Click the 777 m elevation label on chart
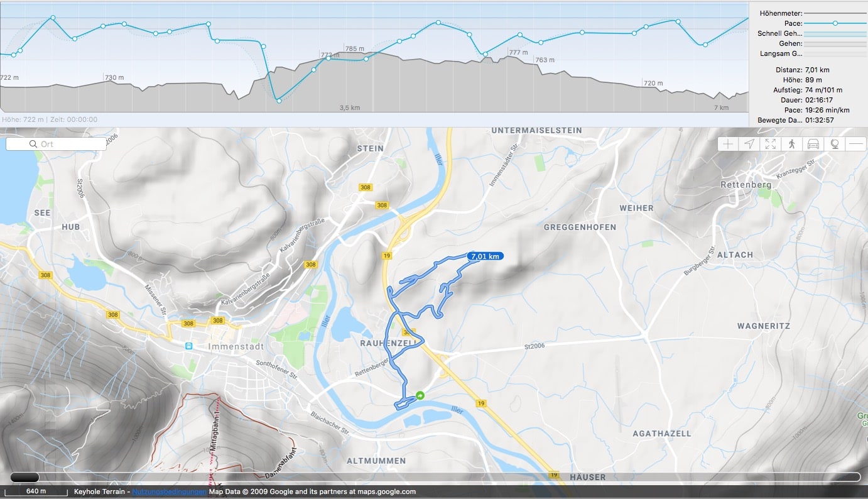This screenshot has width=868, height=499. click(x=519, y=52)
